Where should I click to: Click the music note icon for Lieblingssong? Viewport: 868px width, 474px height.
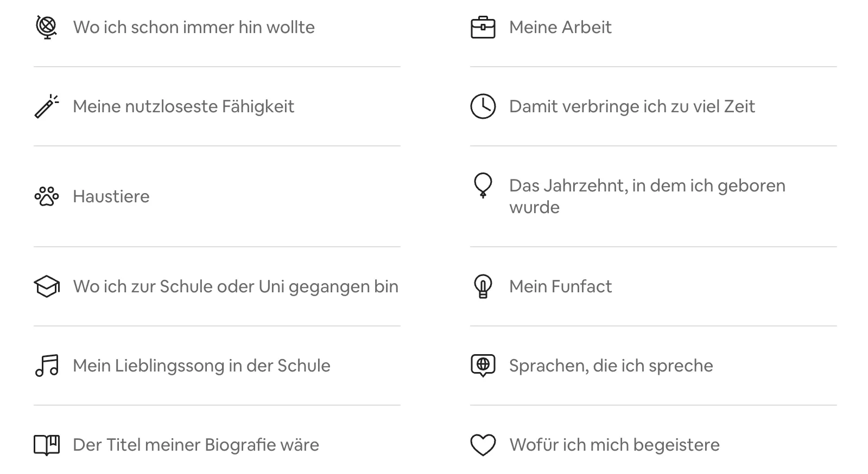tap(46, 366)
